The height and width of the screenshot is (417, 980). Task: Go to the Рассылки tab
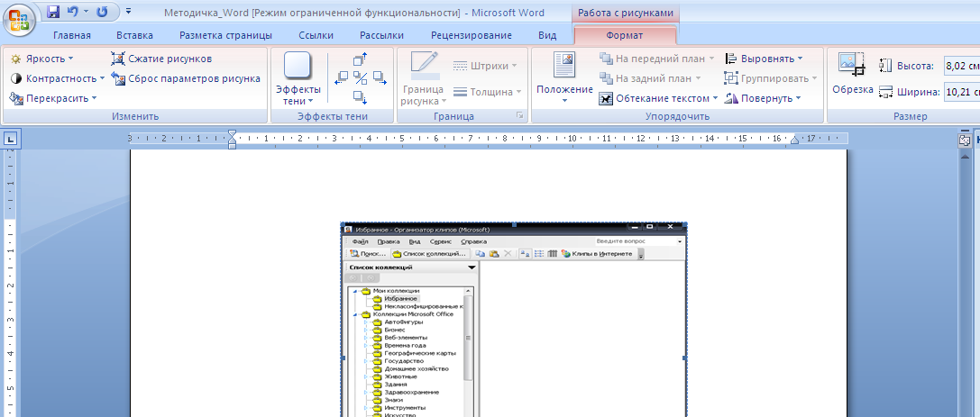(381, 36)
